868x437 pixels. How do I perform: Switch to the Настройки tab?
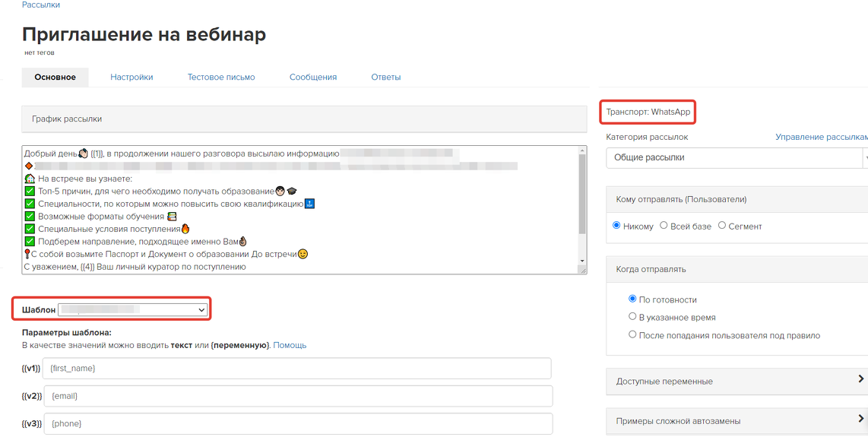click(131, 77)
